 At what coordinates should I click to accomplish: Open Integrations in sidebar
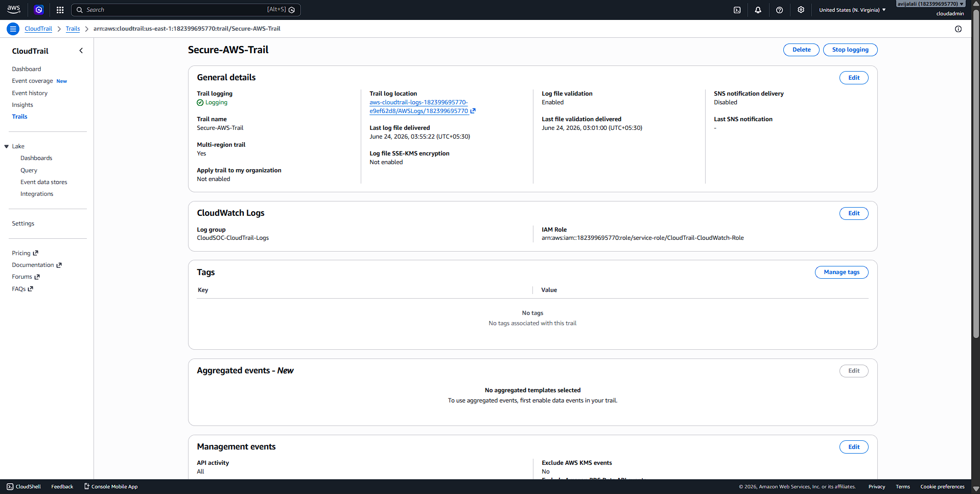tap(37, 194)
